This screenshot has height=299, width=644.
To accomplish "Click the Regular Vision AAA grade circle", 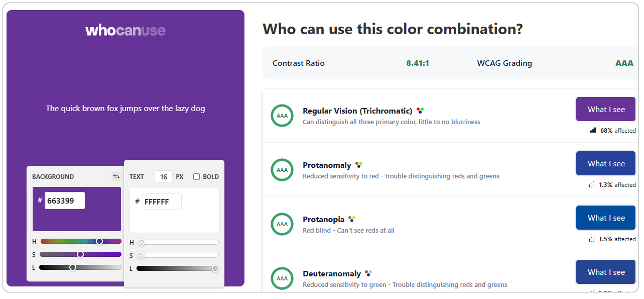I will click(282, 116).
